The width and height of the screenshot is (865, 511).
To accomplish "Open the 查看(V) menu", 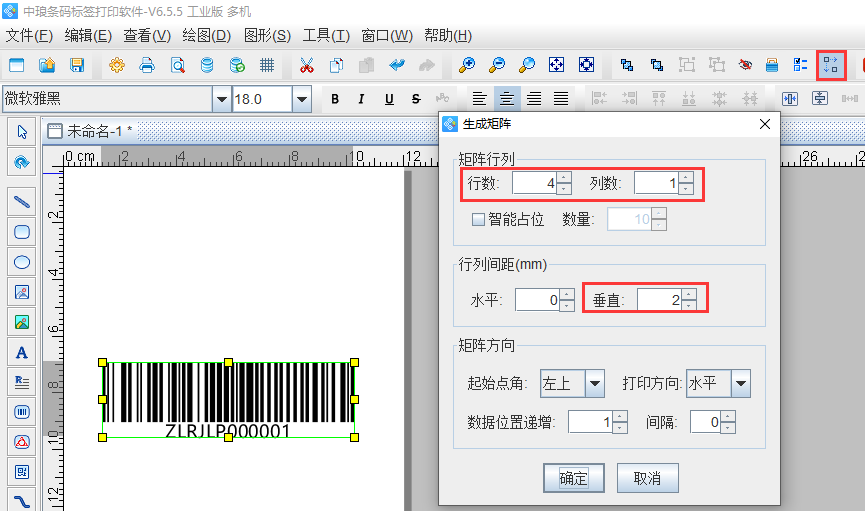I will 147,36.
